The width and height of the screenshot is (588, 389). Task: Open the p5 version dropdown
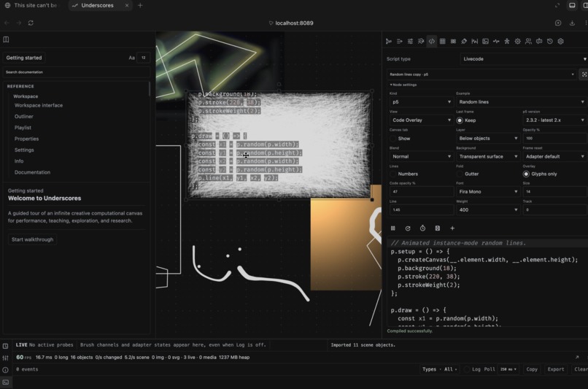(x=554, y=120)
